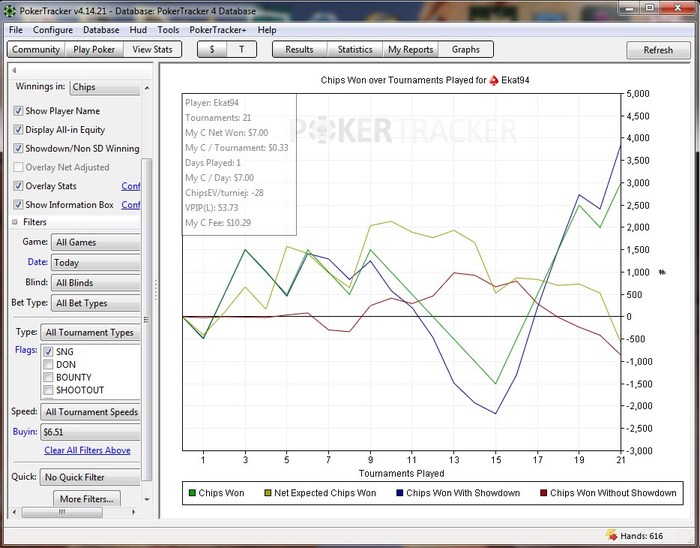This screenshot has height=548, width=700.
Task: Click the 'VPIP(L): 53.73' line in info box
Action: pos(212,208)
